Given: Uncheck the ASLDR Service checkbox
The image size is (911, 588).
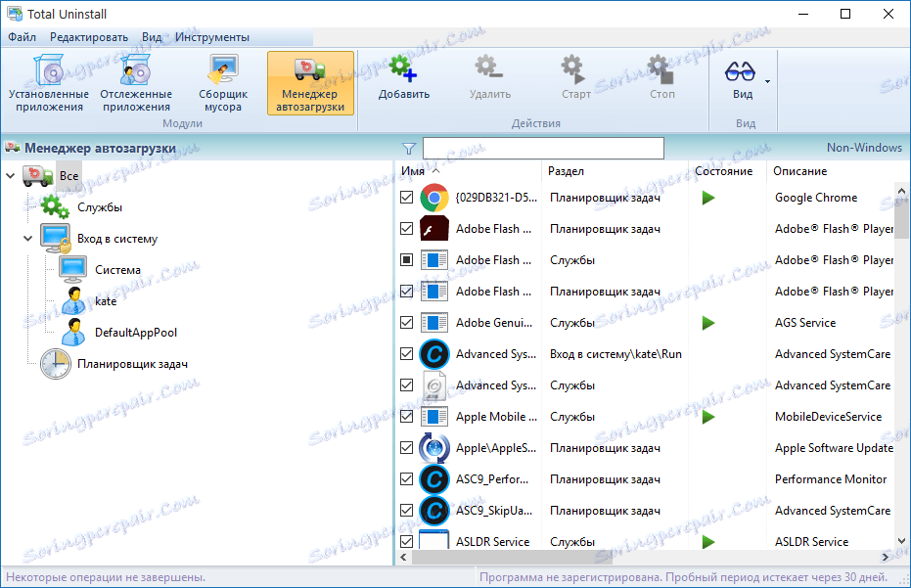Looking at the screenshot, I should pyautogui.click(x=407, y=541).
